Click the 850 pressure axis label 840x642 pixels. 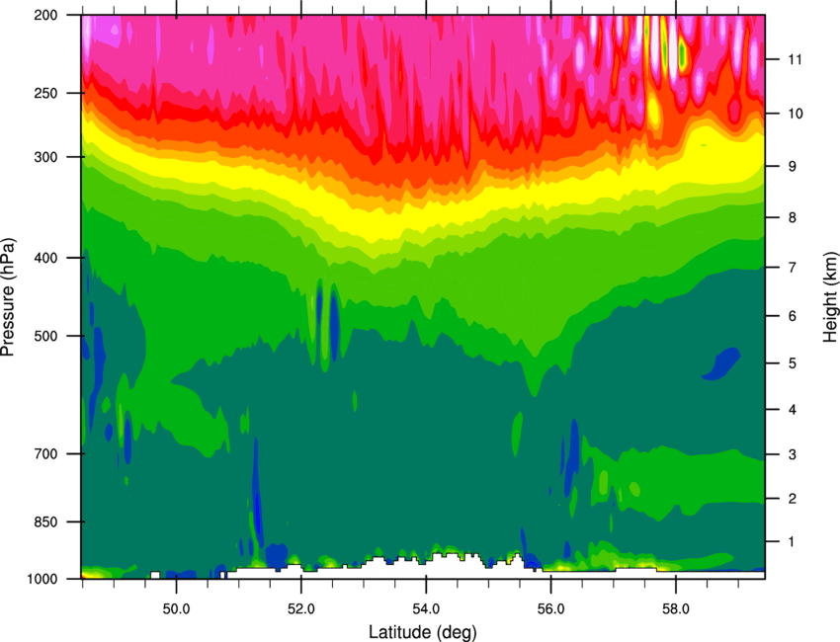[x=45, y=522]
